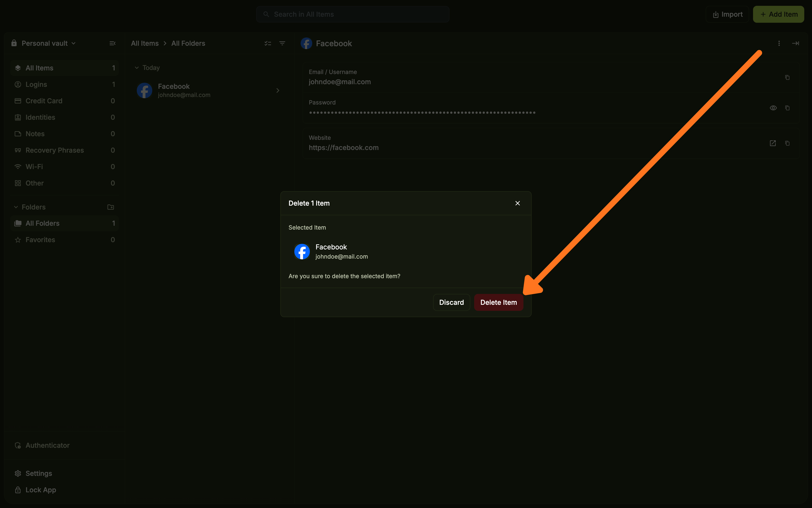Collapse the Folders section chevron

[16, 207]
